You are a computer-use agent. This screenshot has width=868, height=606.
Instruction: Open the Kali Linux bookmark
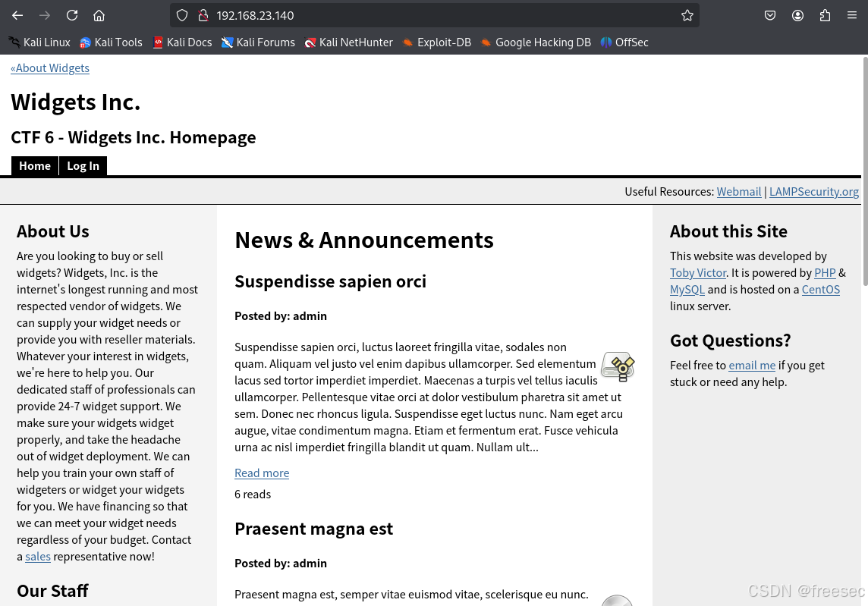pos(39,42)
